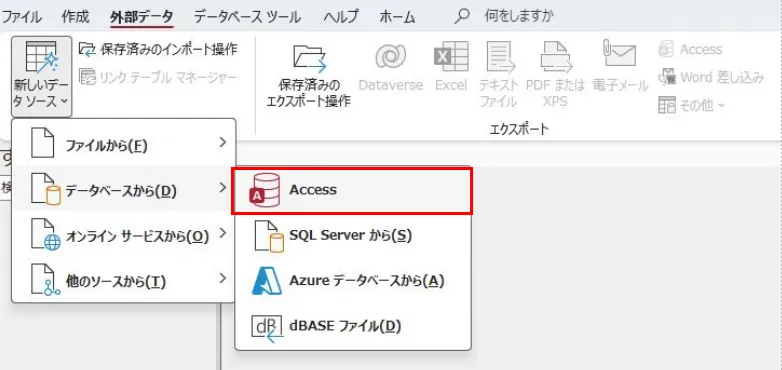Click the 保存済みのインポート操作 folder icon
Viewport: 782px width, 370px height.
(x=87, y=49)
